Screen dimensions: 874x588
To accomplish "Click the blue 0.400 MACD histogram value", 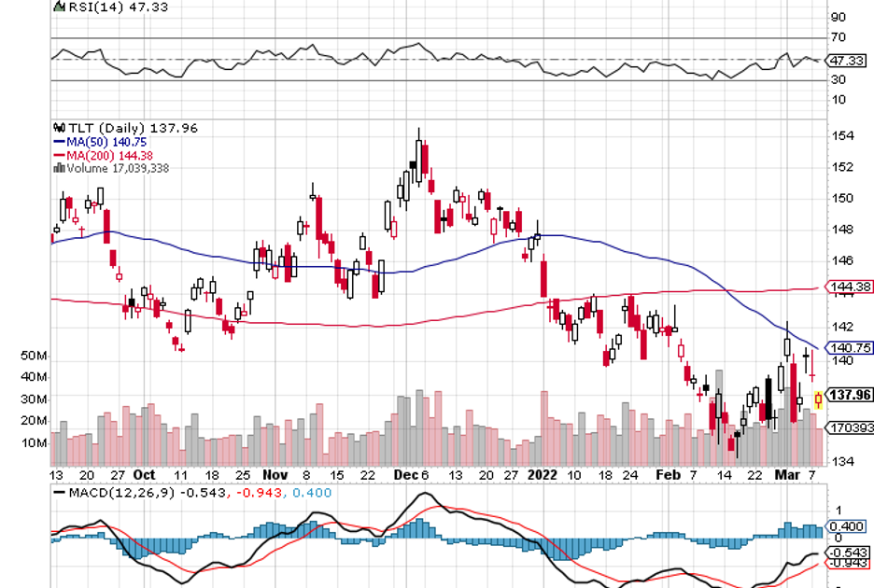I will pyautogui.click(x=312, y=493).
